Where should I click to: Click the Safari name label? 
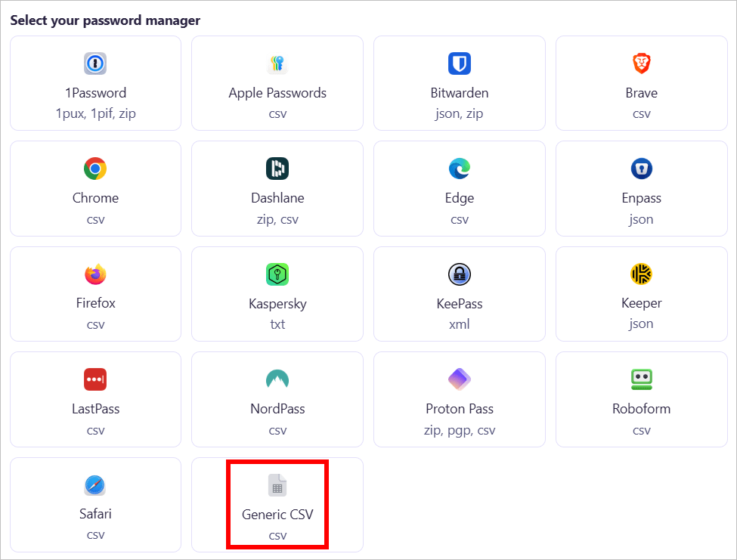tap(95, 514)
